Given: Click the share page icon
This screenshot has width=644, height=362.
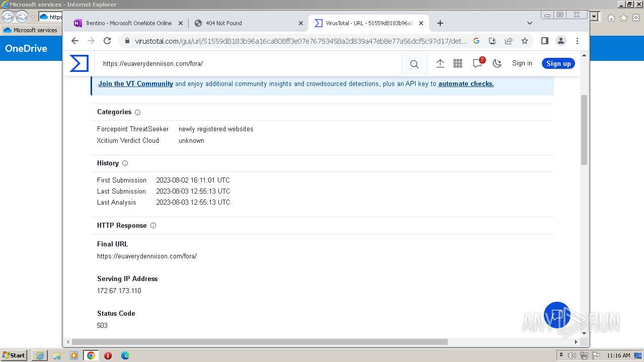Looking at the screenshot, I should [x=509, y=41].
